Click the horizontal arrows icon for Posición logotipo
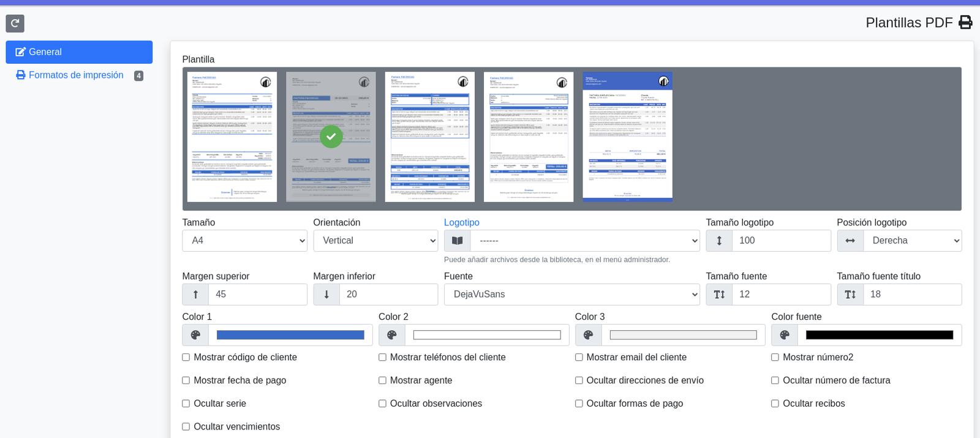The width and height of the screenshot is (980, 438). (x=850, y=241)
